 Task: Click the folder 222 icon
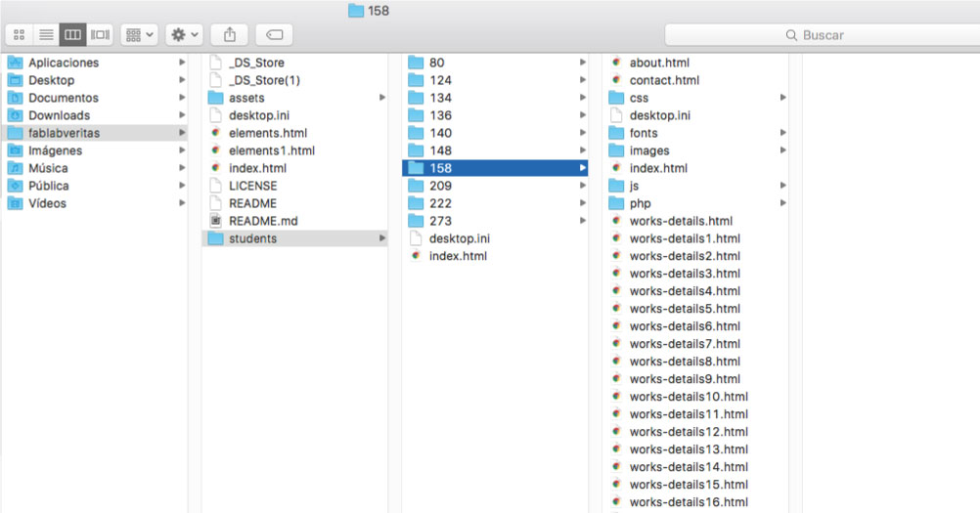click(x=416, y=203)
